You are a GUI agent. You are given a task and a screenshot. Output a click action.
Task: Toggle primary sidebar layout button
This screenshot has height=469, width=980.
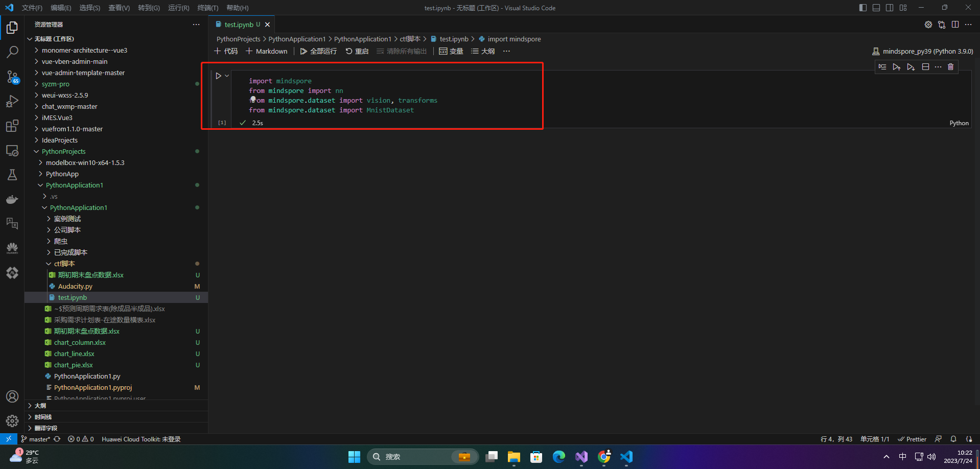(x=863, y=8)
